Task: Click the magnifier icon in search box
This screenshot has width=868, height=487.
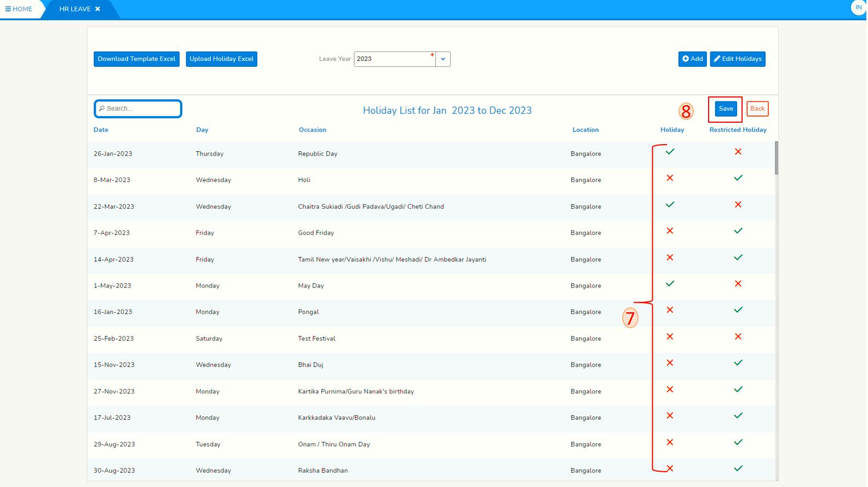Action: (x=102, y=108)
